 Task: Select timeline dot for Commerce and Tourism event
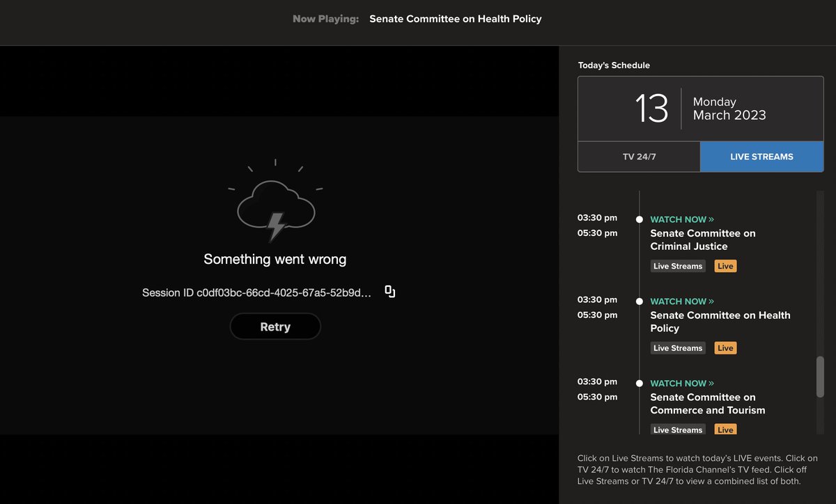click(639, 384)
